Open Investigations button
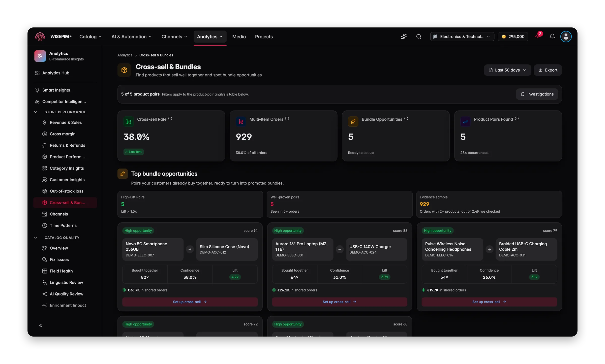 pos(537,94)
